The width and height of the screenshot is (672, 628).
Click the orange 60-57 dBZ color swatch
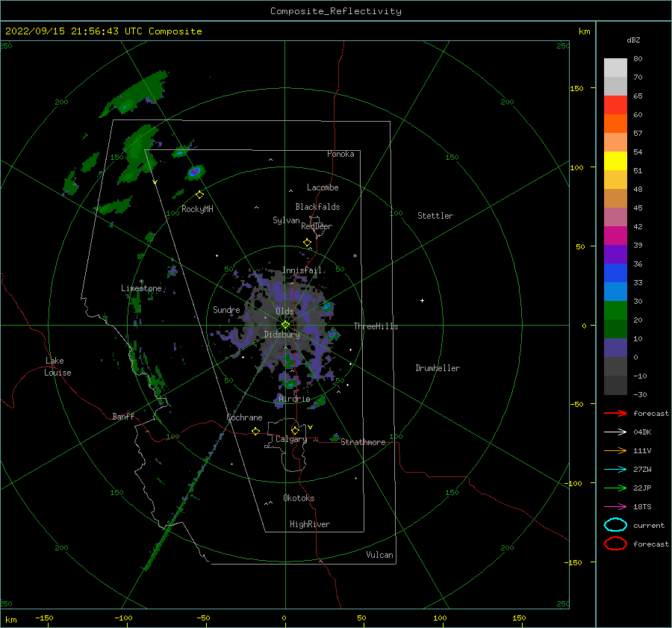615,124
